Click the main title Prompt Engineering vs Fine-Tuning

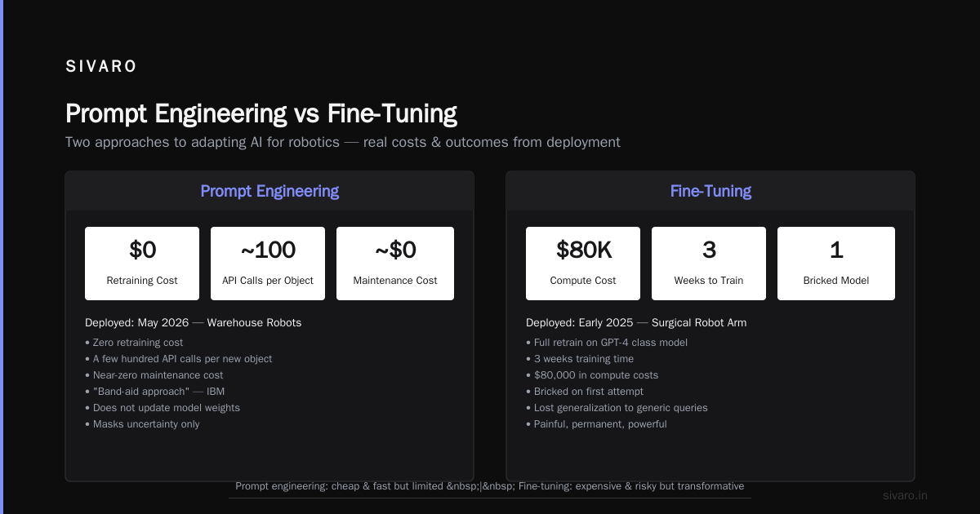pyautogui.click(x=261, y=113)
